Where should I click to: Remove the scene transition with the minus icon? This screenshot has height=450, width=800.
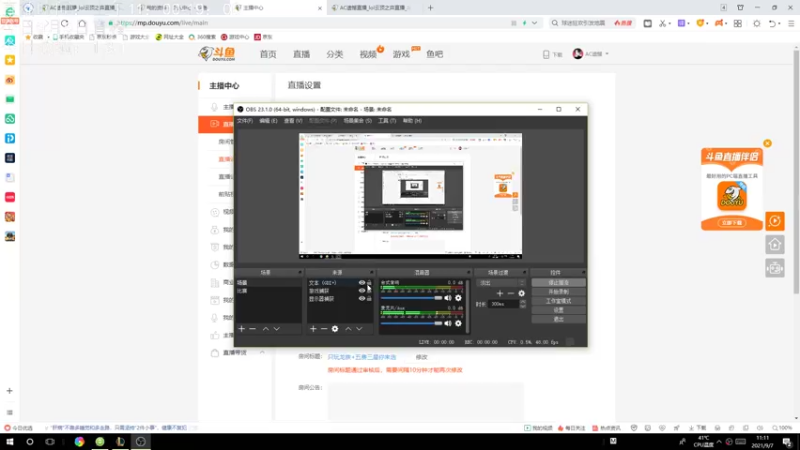[511, 293]
